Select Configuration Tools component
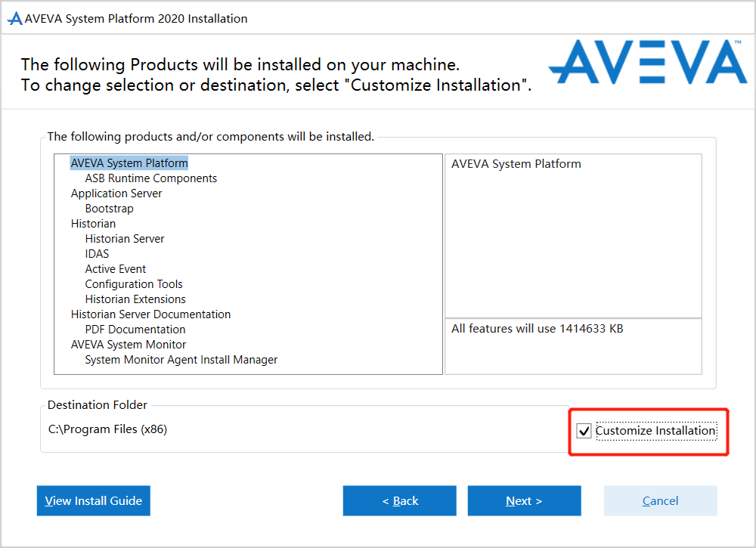Image resolution: width=756 pixels, height=548 pixels. click(x=134, y=284)
